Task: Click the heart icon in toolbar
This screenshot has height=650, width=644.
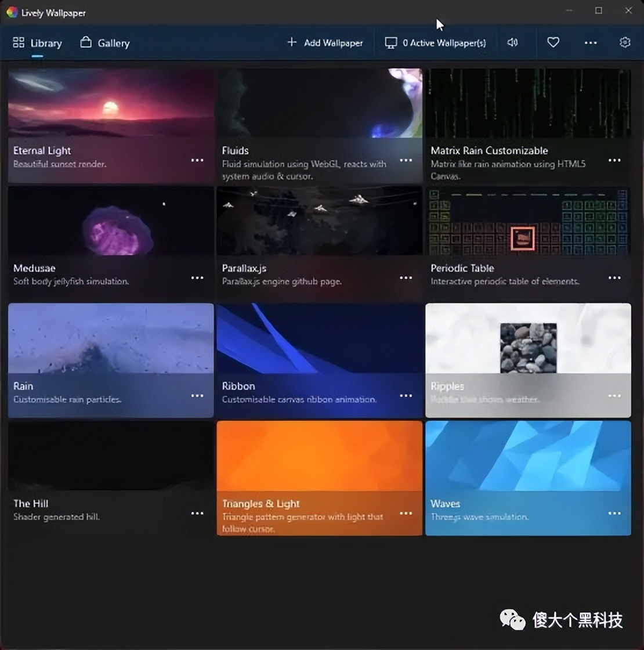Action: [553, 42]
